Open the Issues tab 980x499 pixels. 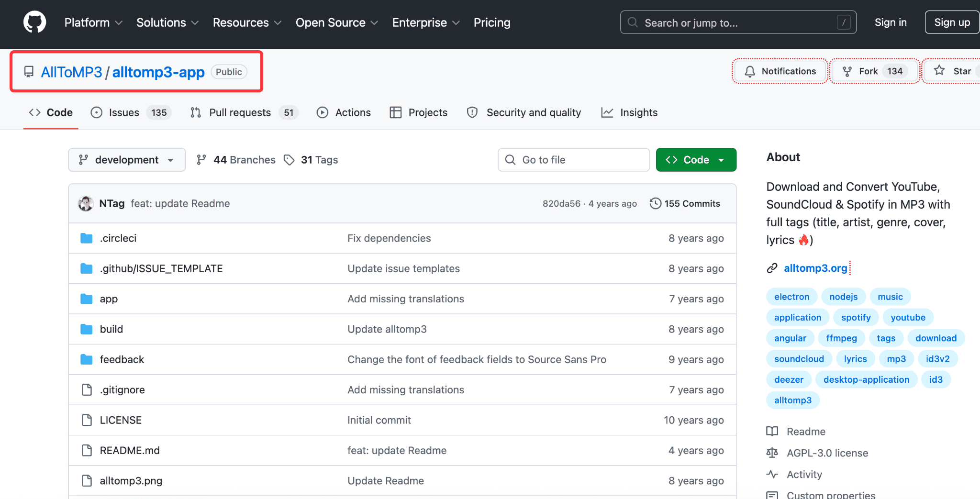point(131,112)
